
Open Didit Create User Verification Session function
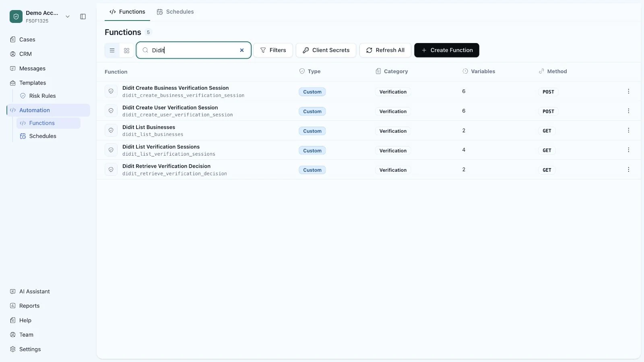point(170,107)
